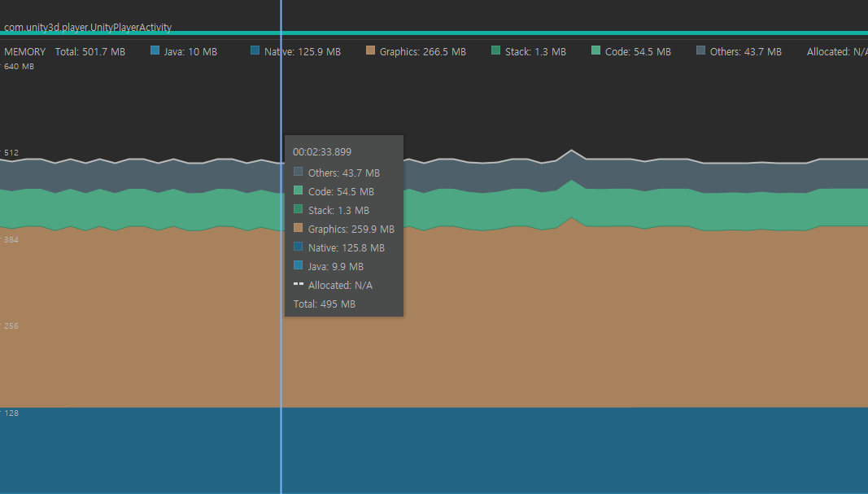This screenshot has height=494, width=868.
Task: Click tooltip entry Allocated: N/A
Action: [x=333, y=286]
